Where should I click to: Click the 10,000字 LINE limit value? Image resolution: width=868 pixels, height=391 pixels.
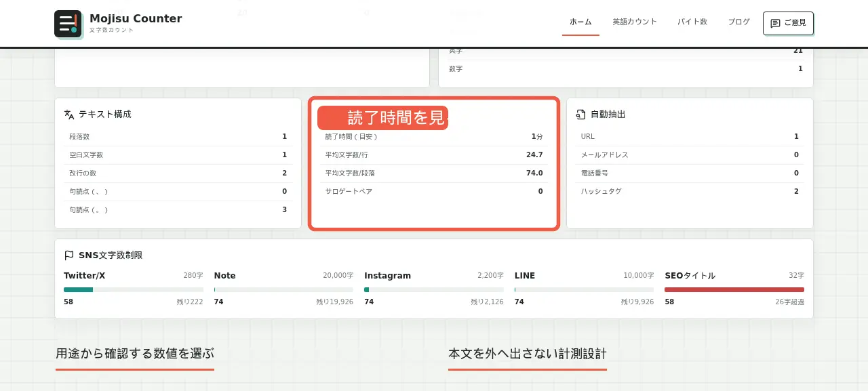(639, 276)
